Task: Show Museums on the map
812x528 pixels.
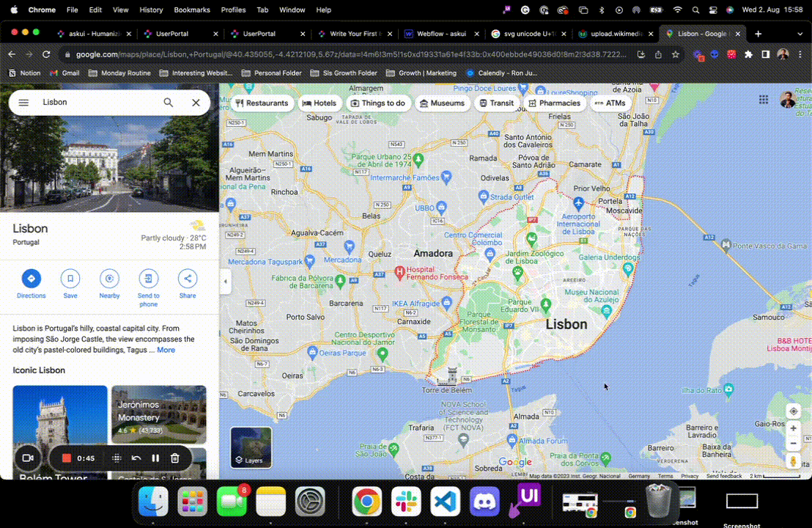Action: click(442, 103)
